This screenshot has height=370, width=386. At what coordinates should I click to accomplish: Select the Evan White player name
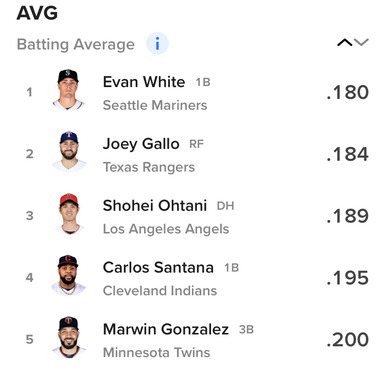pos(144,82)
